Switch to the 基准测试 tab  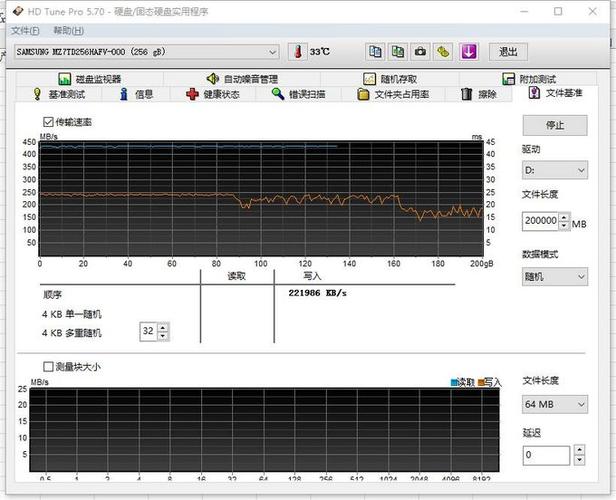click(59, 94)
